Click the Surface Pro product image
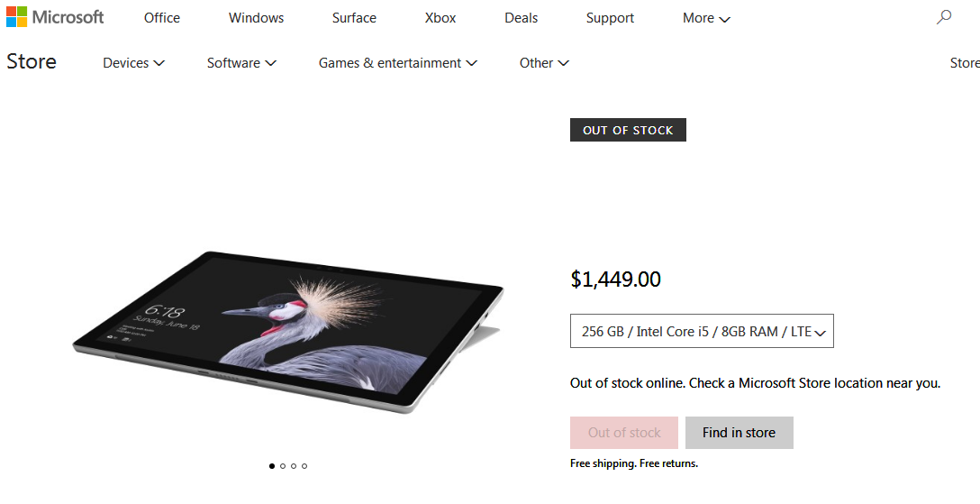980x504 pixels. click(x=288, y=332)
